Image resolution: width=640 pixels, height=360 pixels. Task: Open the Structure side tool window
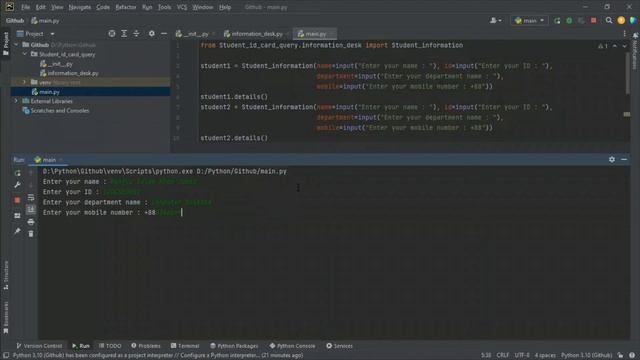(x=6, y=276)
